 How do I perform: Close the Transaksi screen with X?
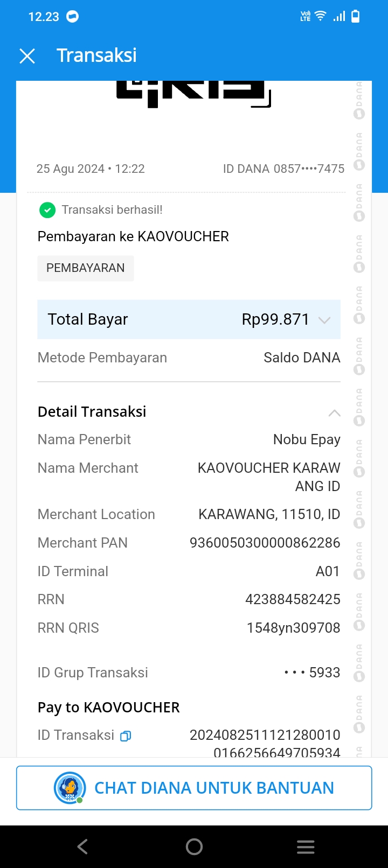point(27,55)
